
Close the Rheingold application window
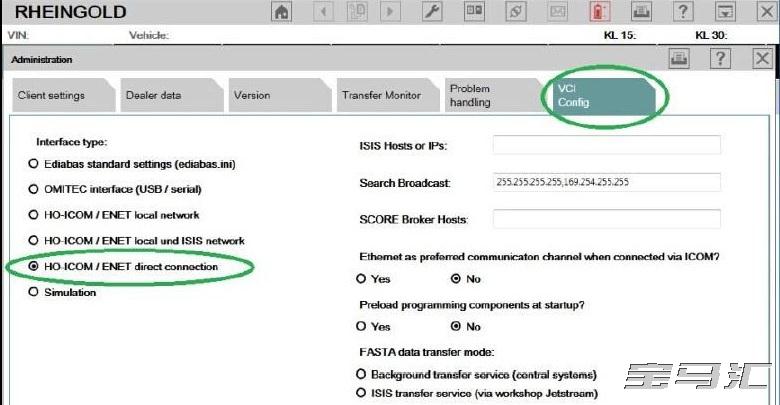click(x=767, y=11)
